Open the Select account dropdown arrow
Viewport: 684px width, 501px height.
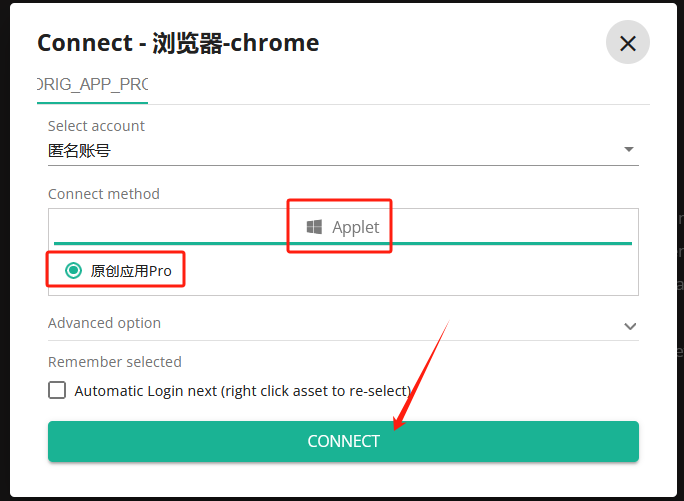click(x=629, y=150)
